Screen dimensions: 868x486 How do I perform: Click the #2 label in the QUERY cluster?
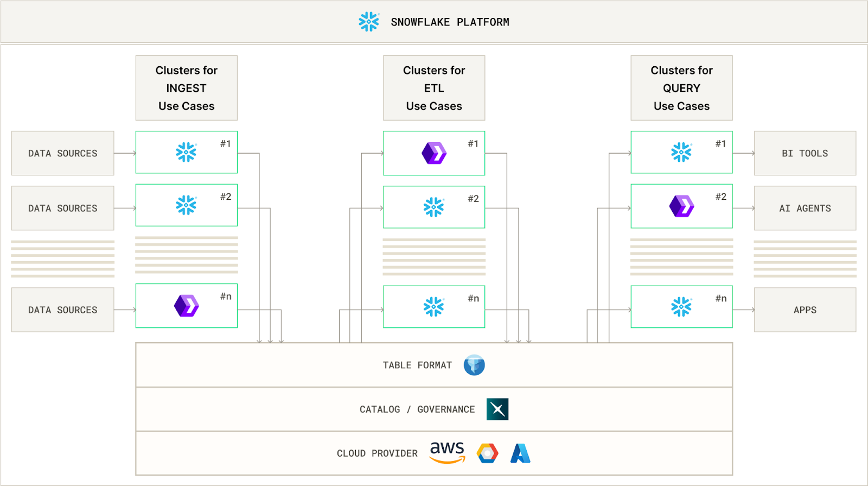721,197
